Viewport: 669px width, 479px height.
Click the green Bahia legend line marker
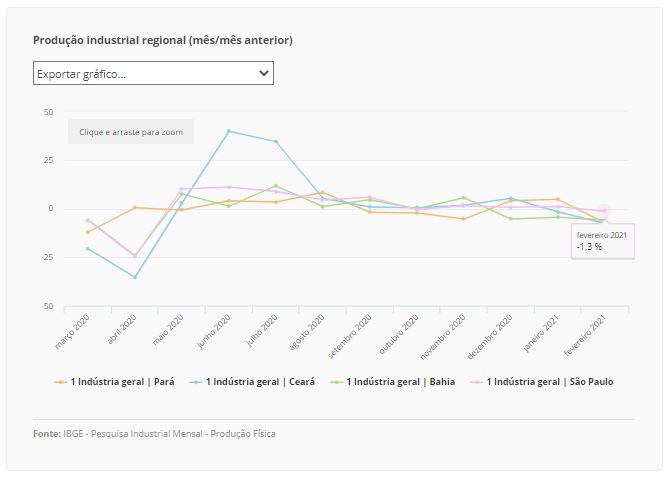[x=336, y=382]
